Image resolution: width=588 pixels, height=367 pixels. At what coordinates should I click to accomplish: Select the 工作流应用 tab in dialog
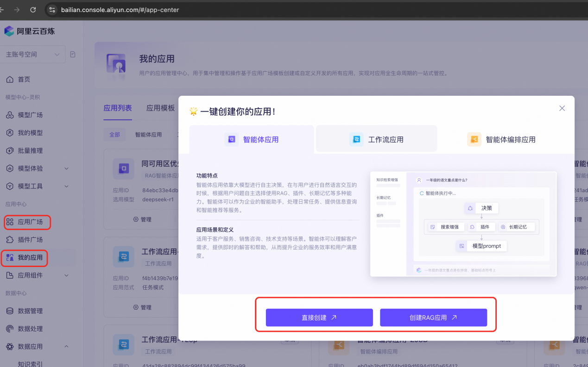click(x=376, y=139)
